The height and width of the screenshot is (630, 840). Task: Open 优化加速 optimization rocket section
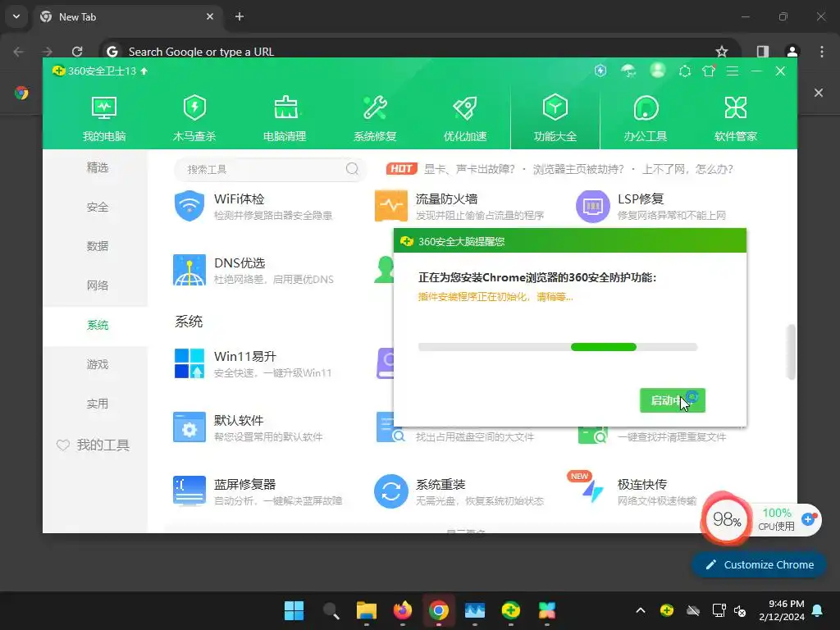click(465, 118)
